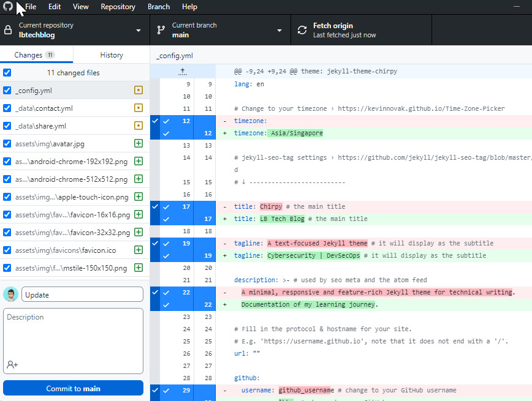Toggle the apple-touch-icon.png checkbox
This screenshot has height=401, width=532.
[7, 197]
